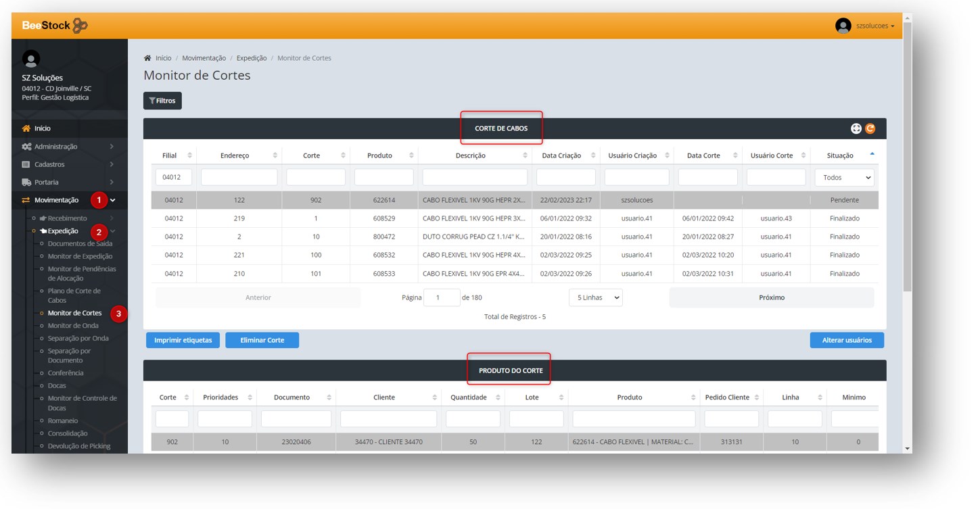Image resolution: width=980 pixels, height=509 pixels.
Task: Click the Portaria truck icon
Action: pos(26,183)
